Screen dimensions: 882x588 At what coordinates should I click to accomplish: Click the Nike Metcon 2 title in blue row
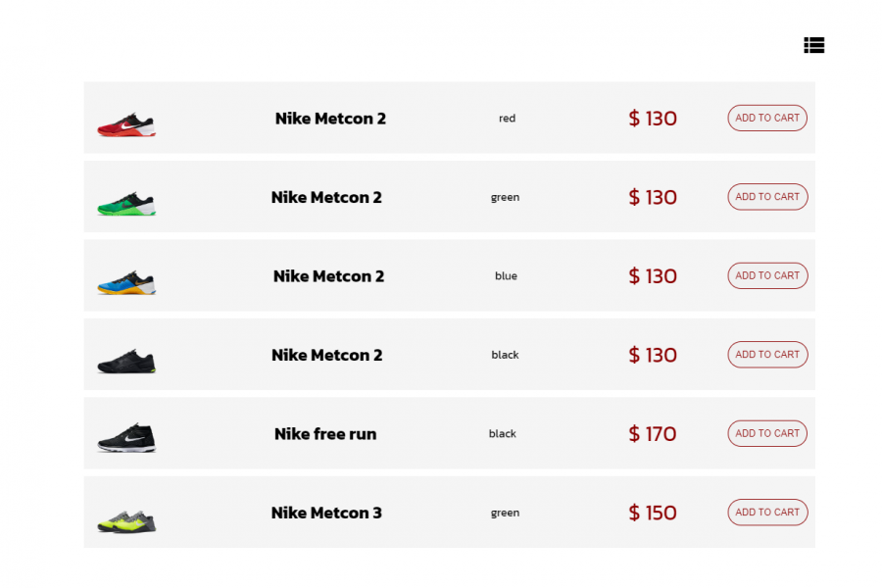(328, 276)
